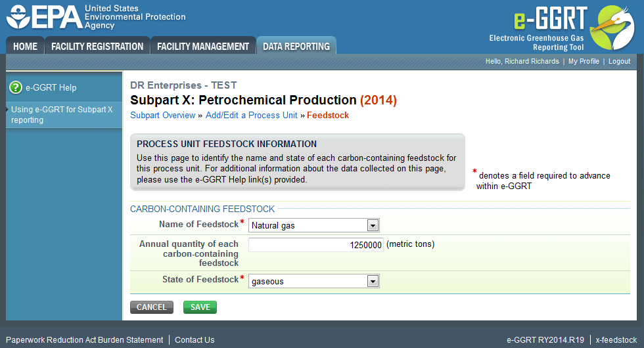Click 'PROCESS UNIT FEEDSTOCK INFORMATION' heading
644x348 pixels.
coord(227,144)
